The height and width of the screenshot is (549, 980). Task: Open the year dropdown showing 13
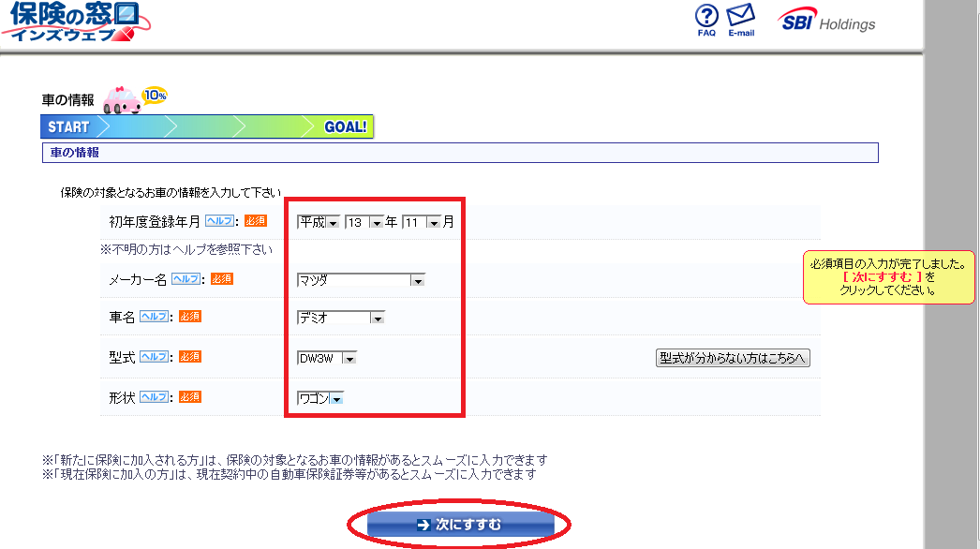click(x=364, y=223)
